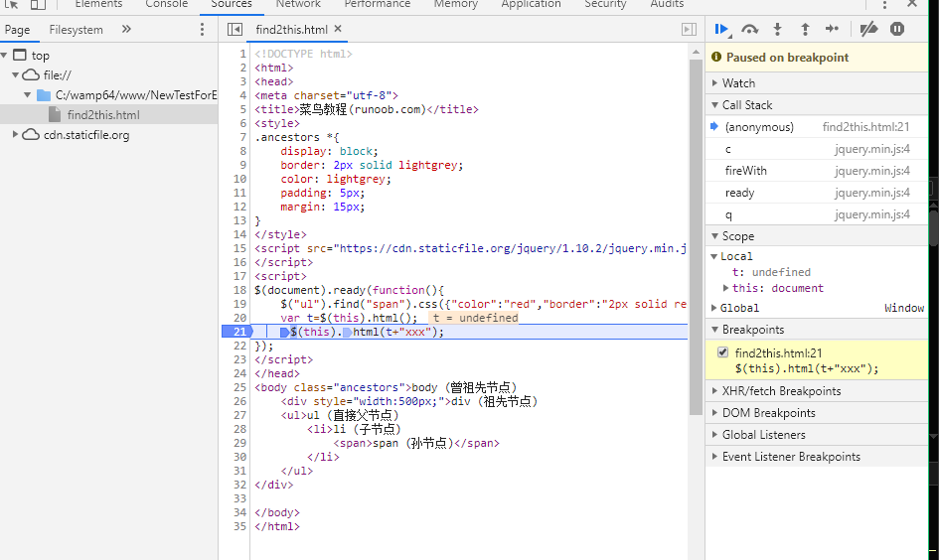Image resolution: width=939 pixels, height=560 pixels.
Task: Open the Audits panel
Action: (667, 4)
